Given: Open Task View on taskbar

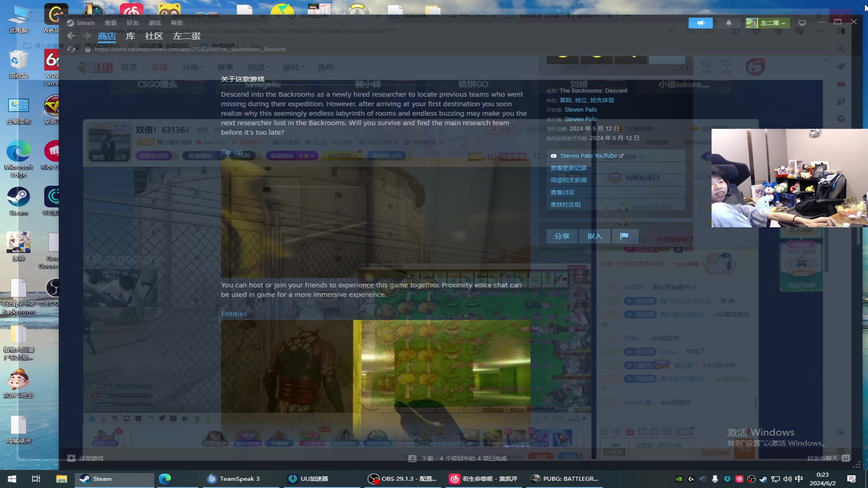Looking at the screenshot, I should 36,479.
